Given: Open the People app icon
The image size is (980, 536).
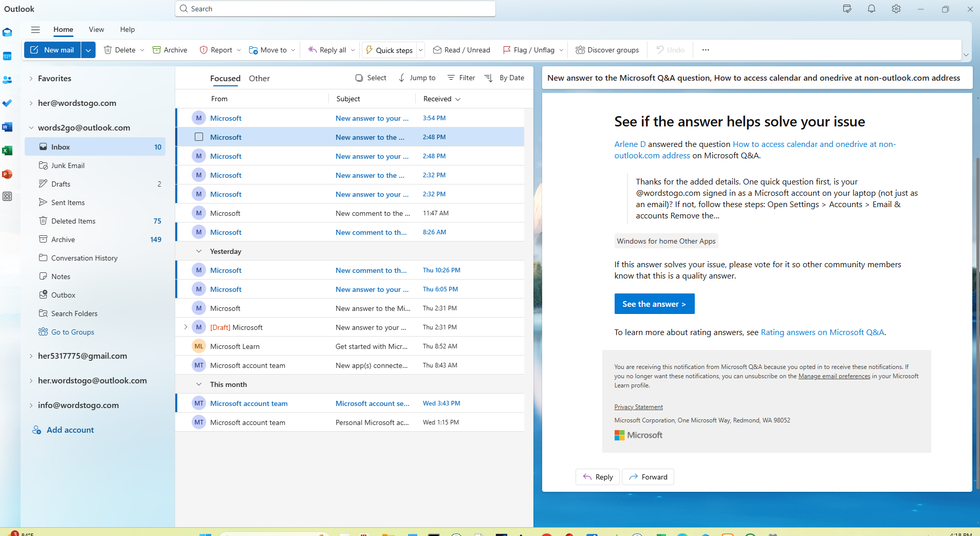Looking at the screenshot, I should click(x=7, y=79).
